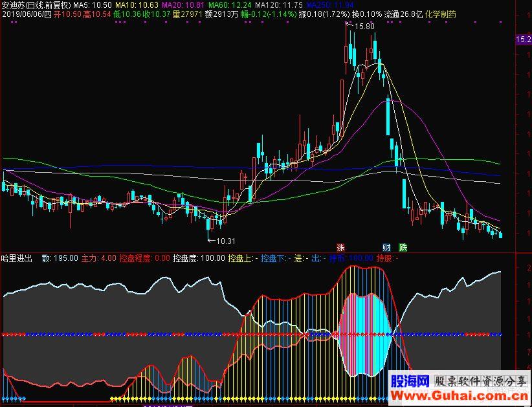Select the MA60: 12.24 indicator label
The width and height of the screenshot is (532, 407).
pyautogui.click(x=230, y=5)
